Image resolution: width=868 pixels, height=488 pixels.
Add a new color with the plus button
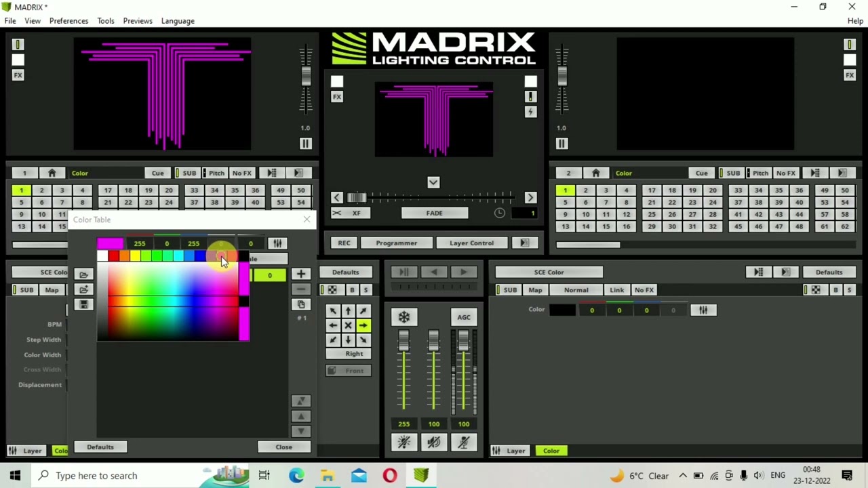(301, 274)
